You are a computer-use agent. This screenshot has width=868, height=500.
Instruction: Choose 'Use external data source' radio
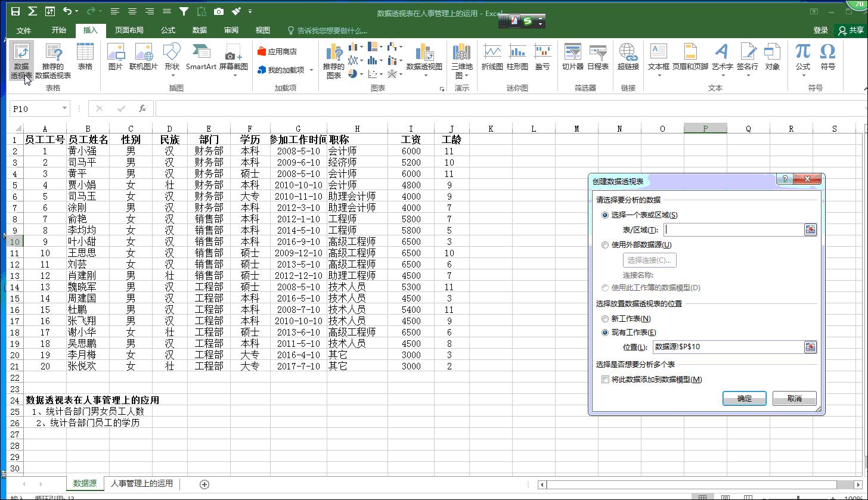coord(605,244)
